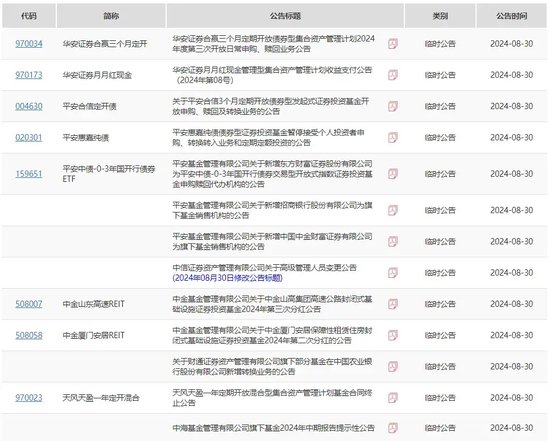Open PDF icon for 中金厦门安居 第二次分红公告
Screen dimensions: 550x441
393,335
